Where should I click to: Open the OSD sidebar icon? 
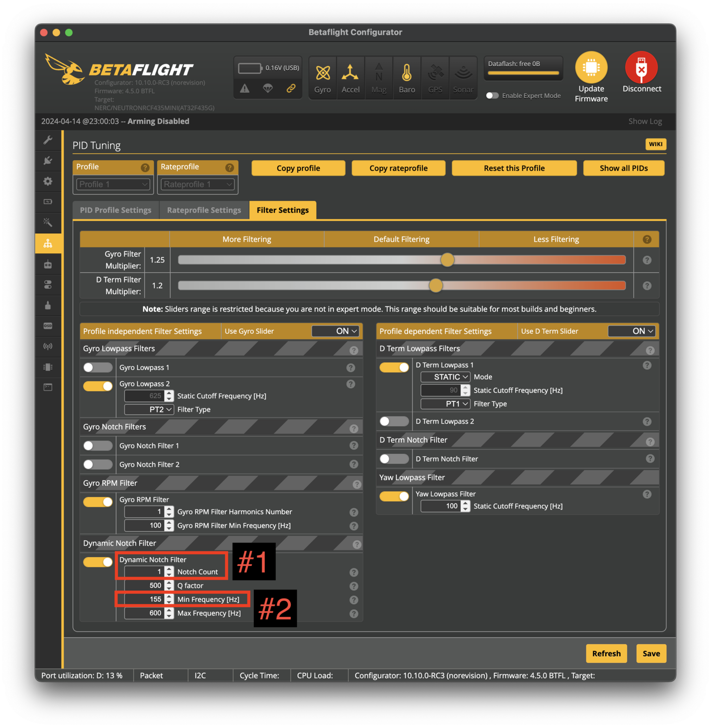click(48, 326)
